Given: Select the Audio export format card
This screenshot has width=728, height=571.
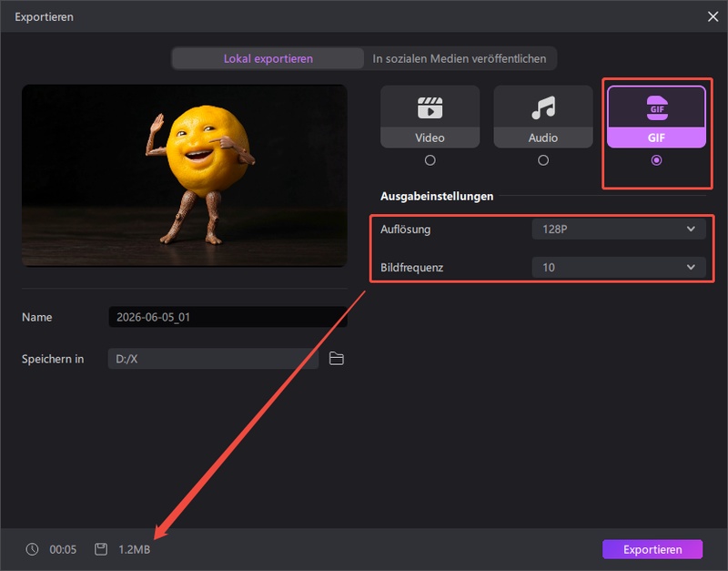Looking at the screenshot, I should coord(543,117).
